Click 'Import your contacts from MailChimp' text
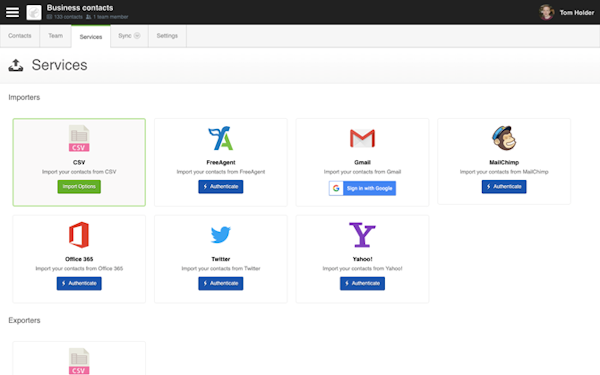The image size is (600, 375). click(x=504, y=172)
